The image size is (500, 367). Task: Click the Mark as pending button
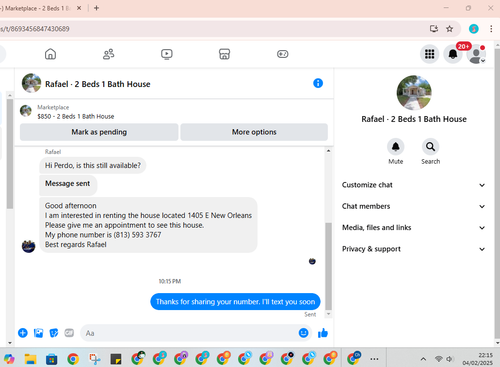pyautogui.click(x=99, y=132)
